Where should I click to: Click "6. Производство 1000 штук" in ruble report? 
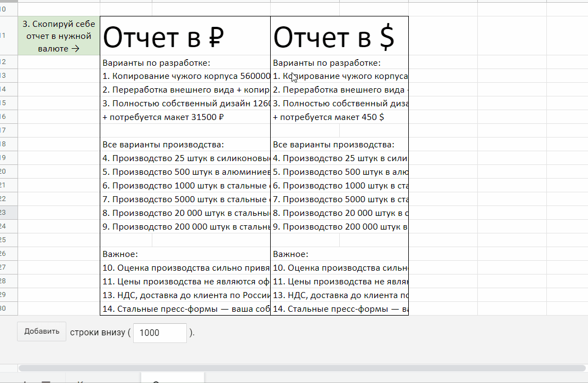click(185, 186)
